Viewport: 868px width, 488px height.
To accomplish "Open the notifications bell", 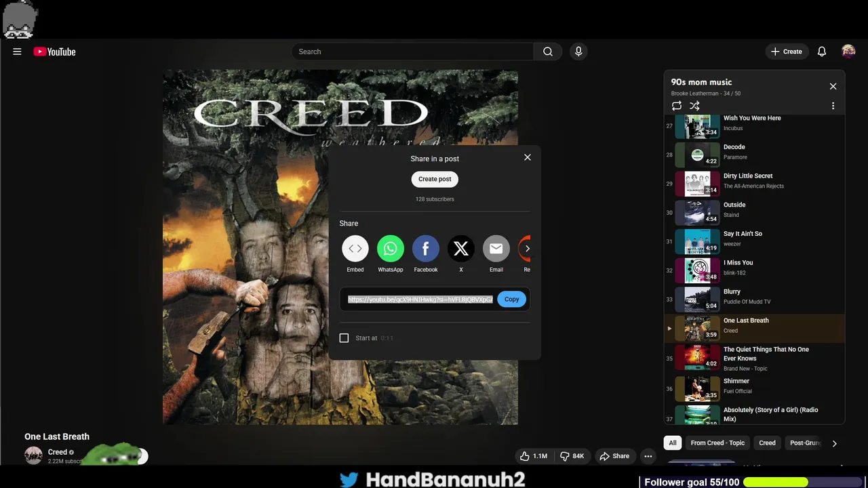I will click(x=821, y=52).
